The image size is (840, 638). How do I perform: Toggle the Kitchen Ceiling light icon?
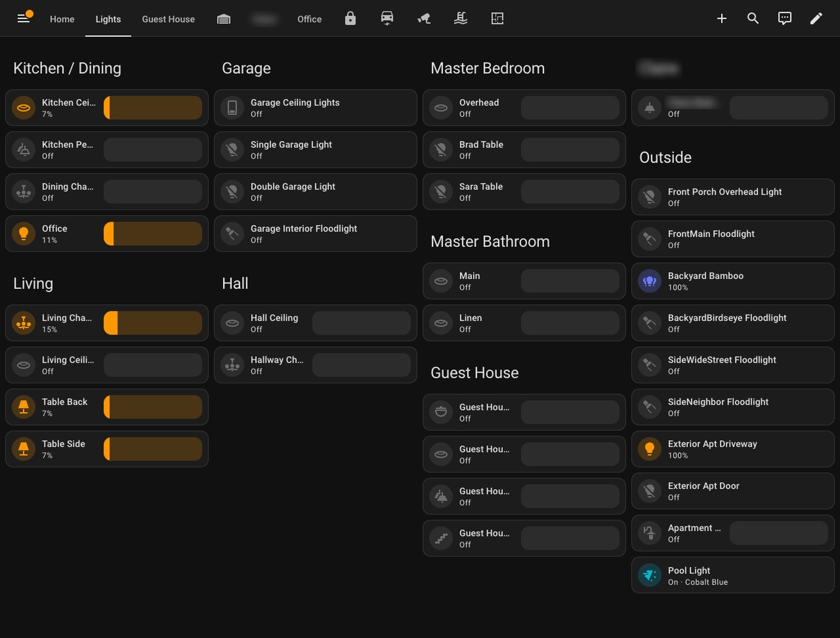pos(24,108)
